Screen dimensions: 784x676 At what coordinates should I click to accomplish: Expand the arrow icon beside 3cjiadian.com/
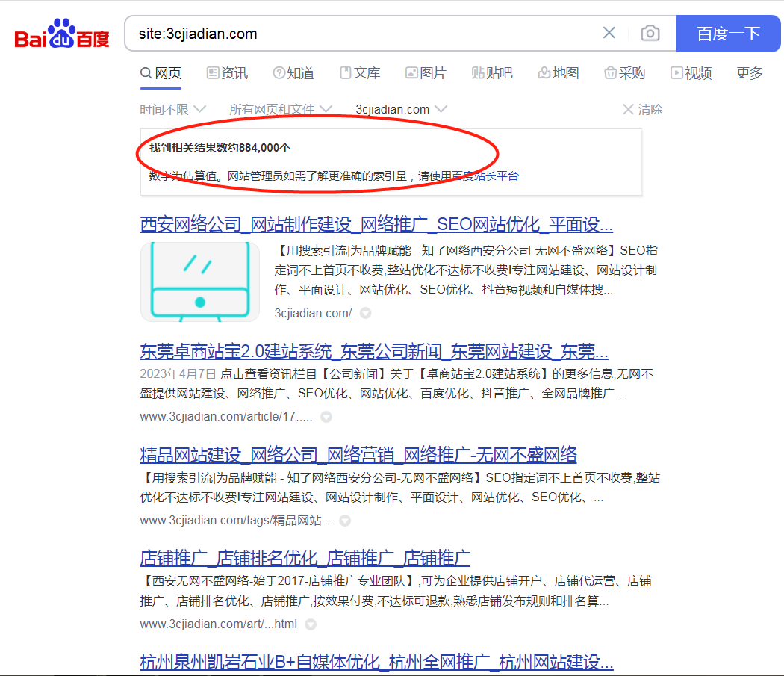(366, 313)
